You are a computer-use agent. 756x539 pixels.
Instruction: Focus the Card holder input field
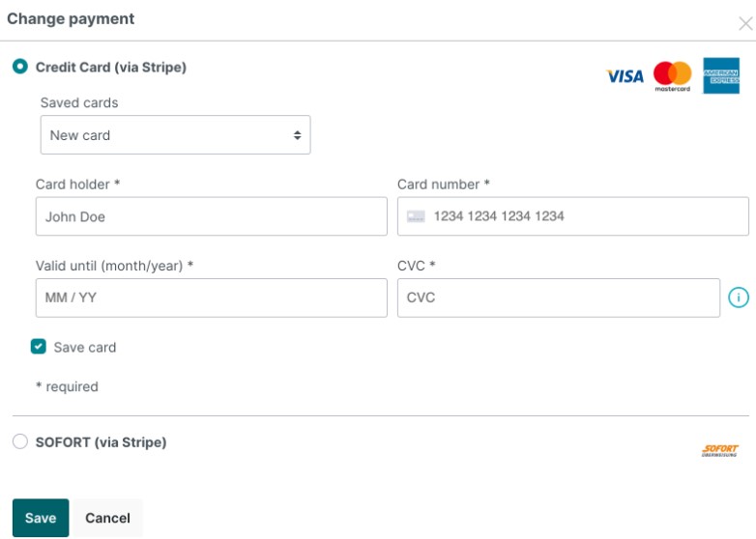tap(211, 216)
